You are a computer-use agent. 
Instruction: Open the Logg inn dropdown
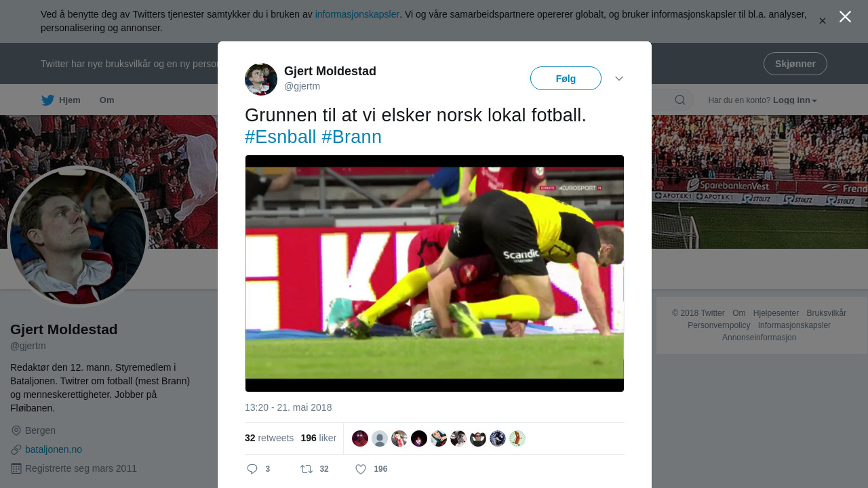coord(795,100)
